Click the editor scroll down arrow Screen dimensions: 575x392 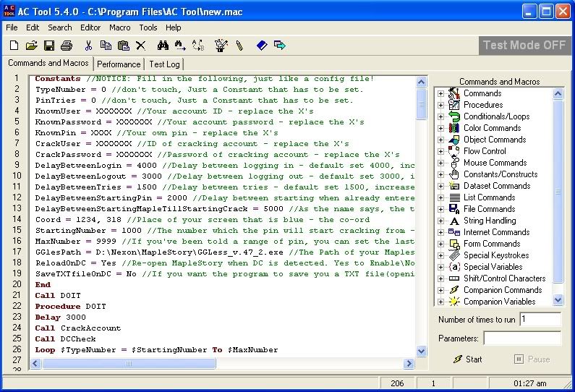click(x=422, y=351)
